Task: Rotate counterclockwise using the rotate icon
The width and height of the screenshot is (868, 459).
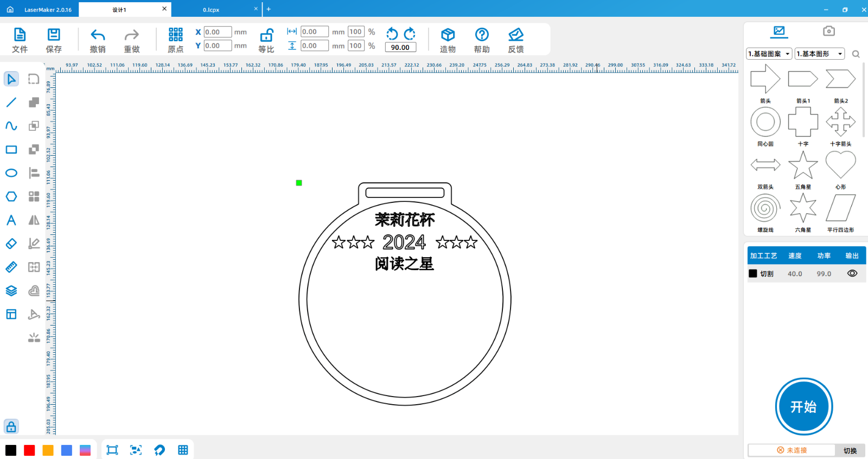Action: click(392, 34)
